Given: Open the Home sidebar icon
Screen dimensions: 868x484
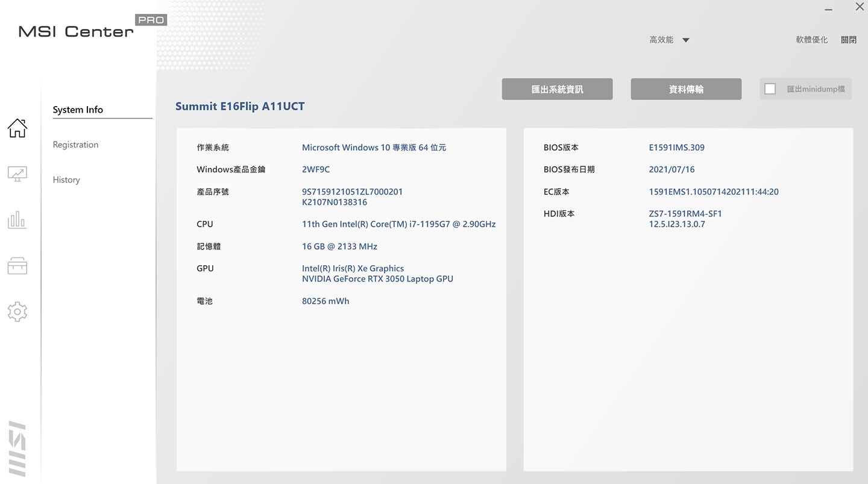Looking at the screenshot, I should pos(17,128).
